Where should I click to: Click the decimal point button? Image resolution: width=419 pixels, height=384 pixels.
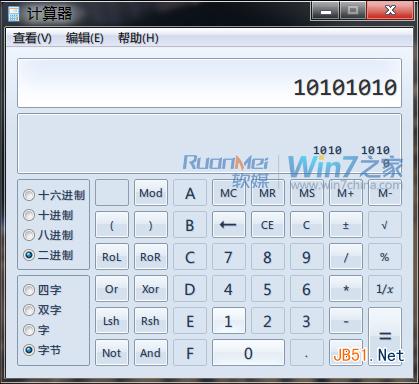[307, 353]
